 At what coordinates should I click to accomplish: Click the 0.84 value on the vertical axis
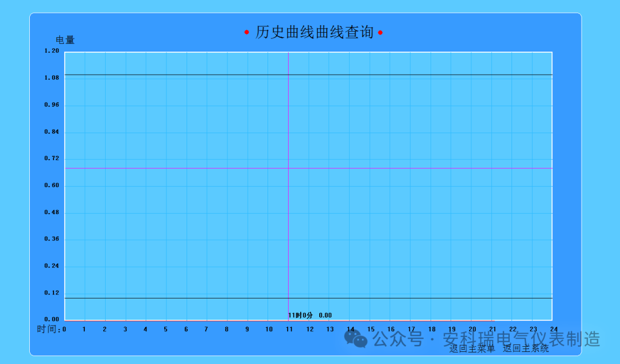coord(52,131)
